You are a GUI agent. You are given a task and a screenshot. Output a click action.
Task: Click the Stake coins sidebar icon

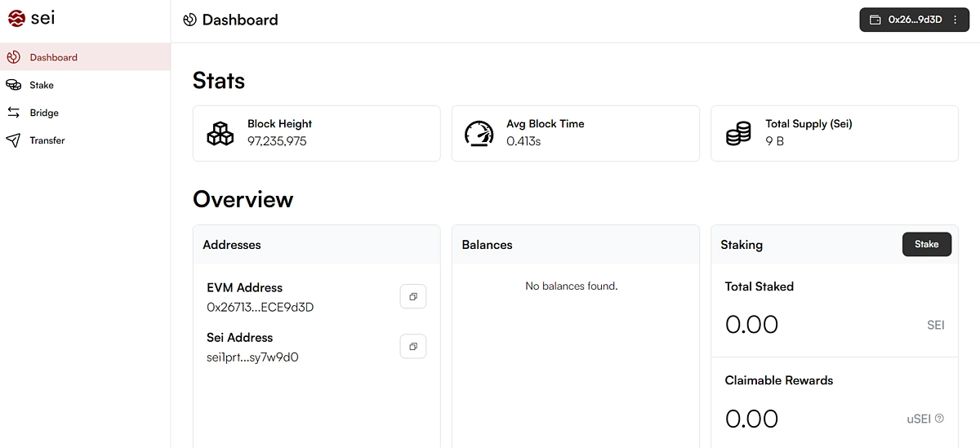[13, 85]
